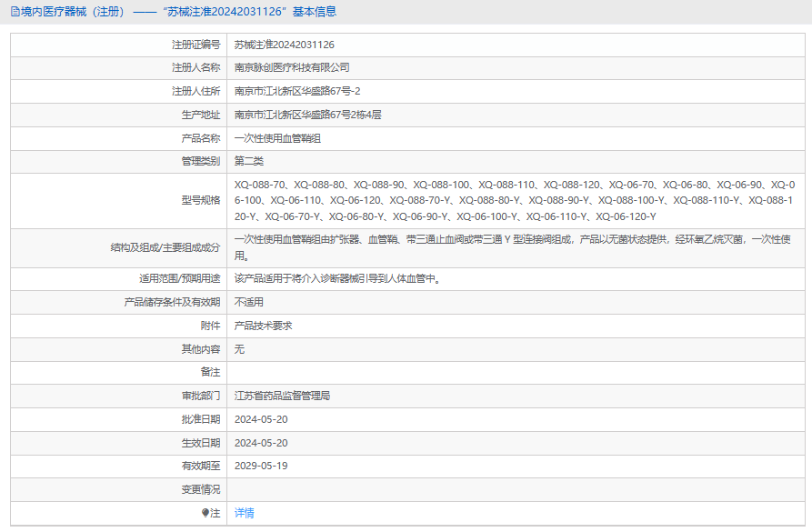
Task: Click the 注册证编号 label
Action: [x=195, y=45]
